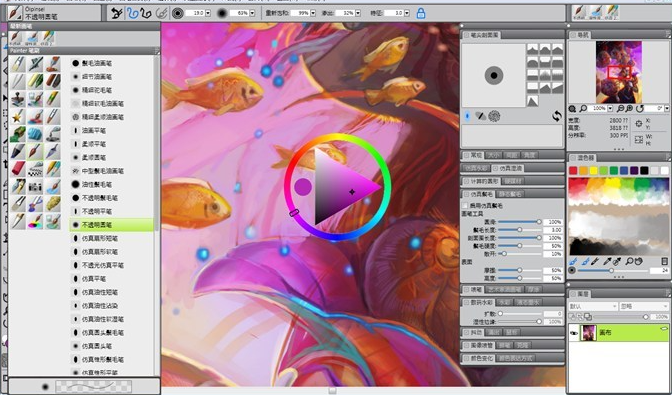Click the refresh arrows in dab profile panel
Image resolution: width=672 pixels, height=395 pixels.
(x=557, y=116)
